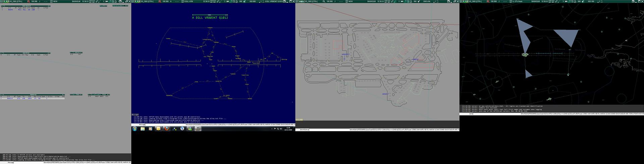The height and width of the screenshot is (164, 644).
Task: Show hidden system tray icons
Action: coord(271,129)
